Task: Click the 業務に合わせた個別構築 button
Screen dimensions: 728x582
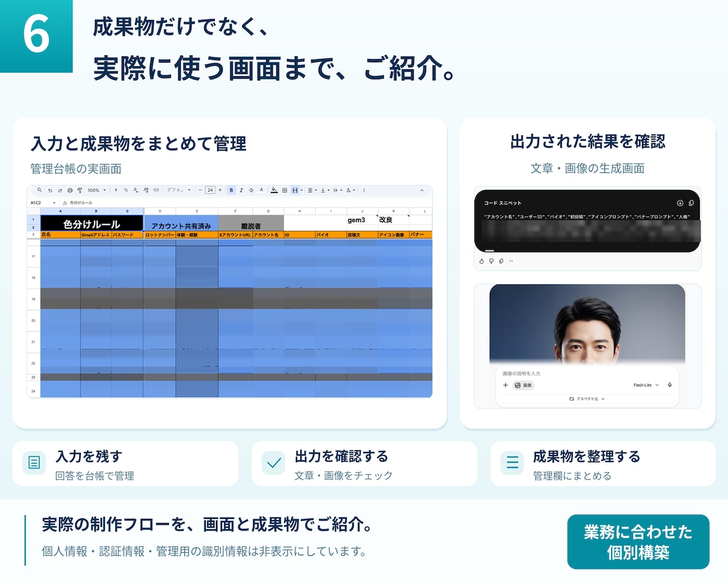Action: pos(638,541)
